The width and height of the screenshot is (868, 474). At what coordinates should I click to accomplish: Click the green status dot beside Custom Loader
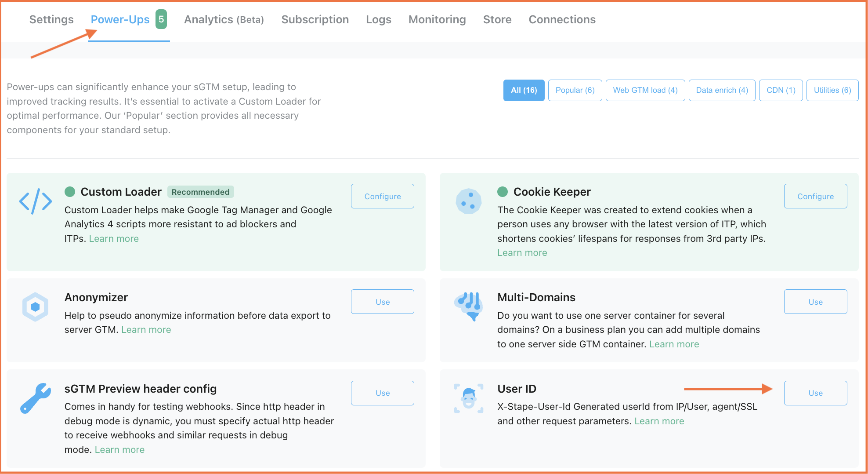point(71,192)
